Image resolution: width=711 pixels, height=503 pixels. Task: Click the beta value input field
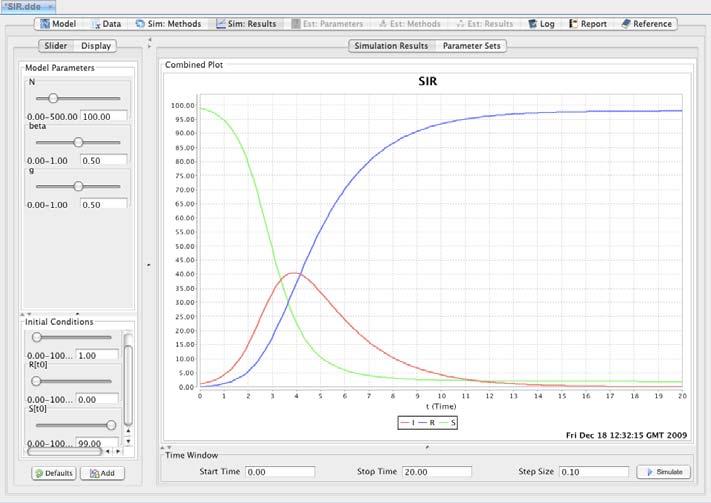point(104,161)
